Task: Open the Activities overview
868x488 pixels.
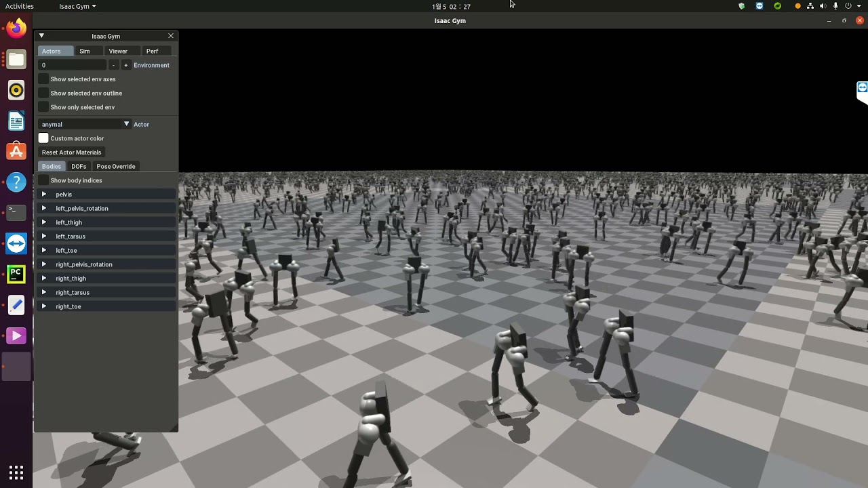Action: point(19,6)
